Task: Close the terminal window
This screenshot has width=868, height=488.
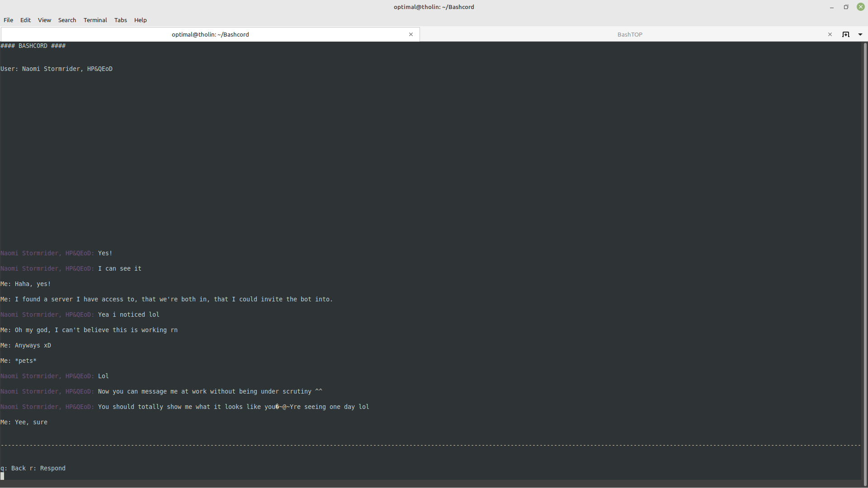Action: (860, 7)
